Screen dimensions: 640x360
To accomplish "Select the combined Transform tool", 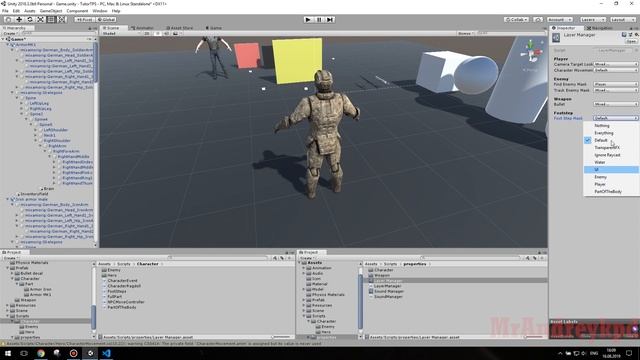I will tap(61, 20).
